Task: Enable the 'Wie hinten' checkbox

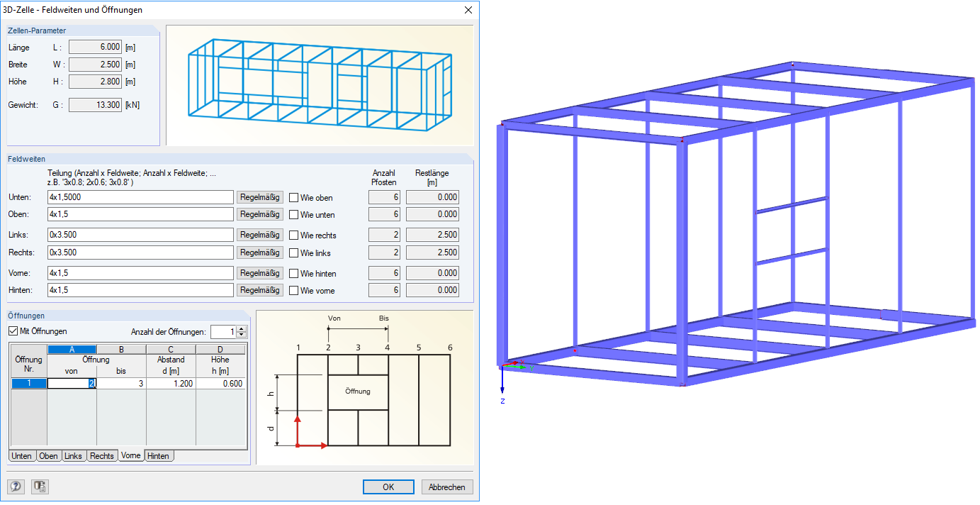Action: 293,274
